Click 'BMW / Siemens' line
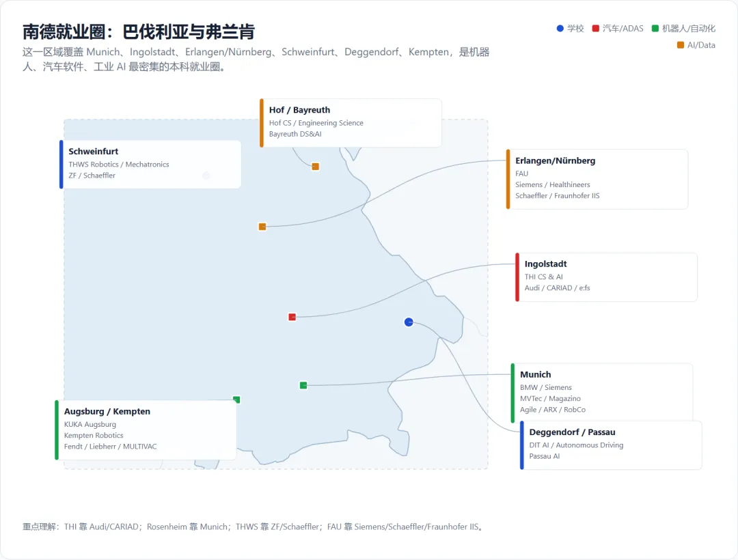The height and width of the screenshot is (560, 738). (x=546, y=387)
